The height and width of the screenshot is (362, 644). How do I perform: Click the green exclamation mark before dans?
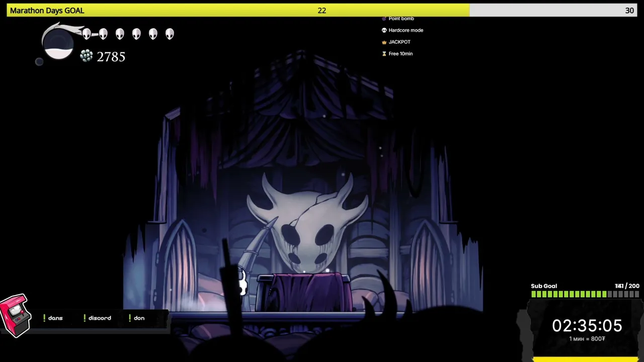[x=44, y=318]
